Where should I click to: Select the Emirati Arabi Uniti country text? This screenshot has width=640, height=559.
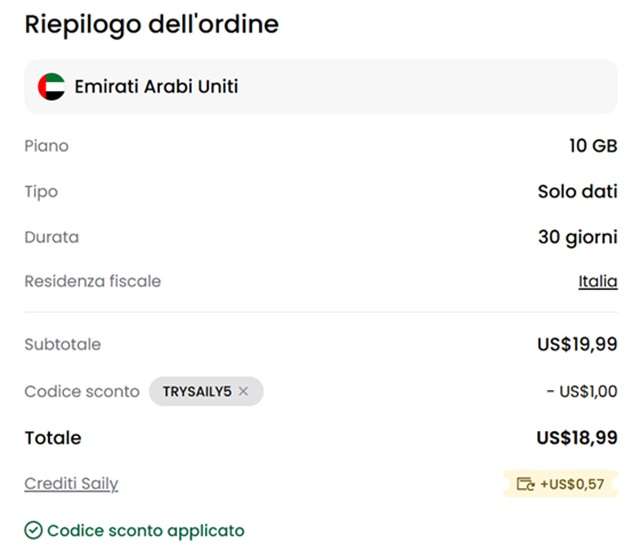point(156,87)
